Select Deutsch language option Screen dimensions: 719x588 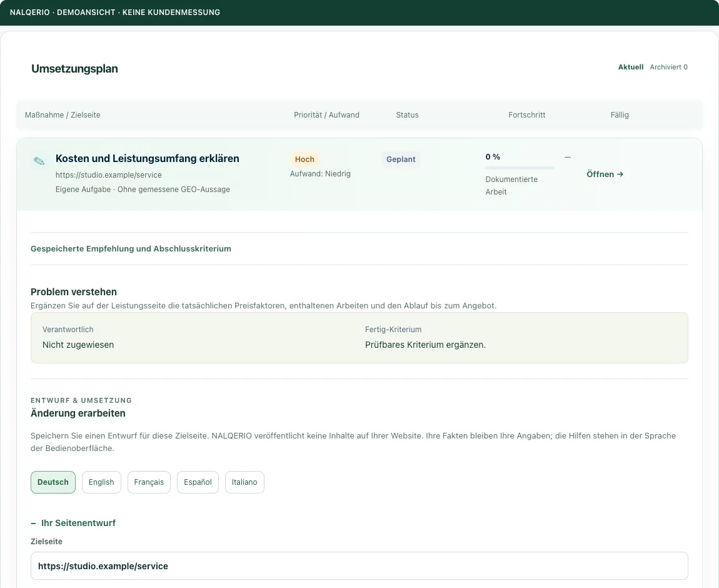53,482
